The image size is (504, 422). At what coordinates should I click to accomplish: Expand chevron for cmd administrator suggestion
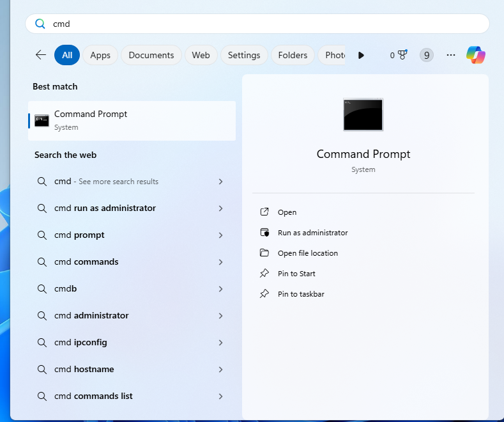pos(221,316)
